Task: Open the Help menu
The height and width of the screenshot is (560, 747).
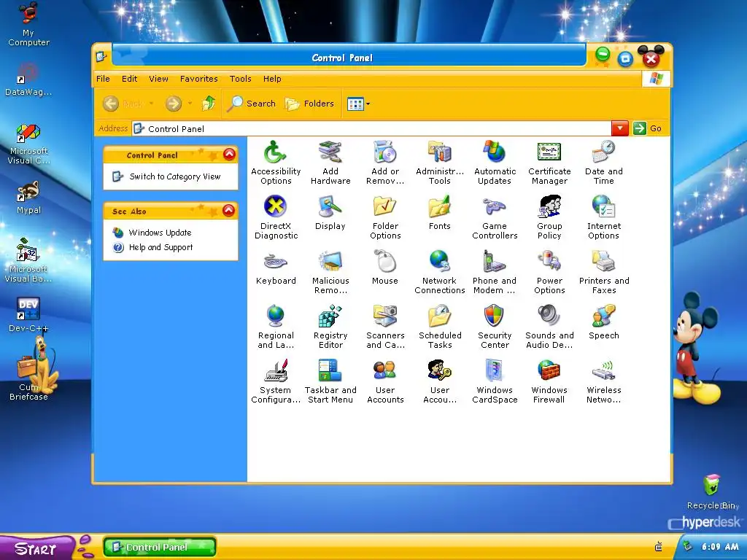Action: click(x=272, y=79)
